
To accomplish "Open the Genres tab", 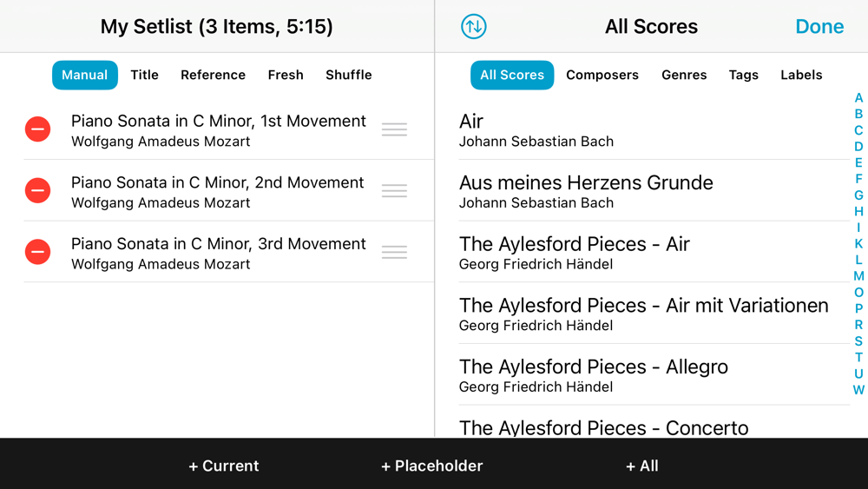I will (x=684, y=76).
